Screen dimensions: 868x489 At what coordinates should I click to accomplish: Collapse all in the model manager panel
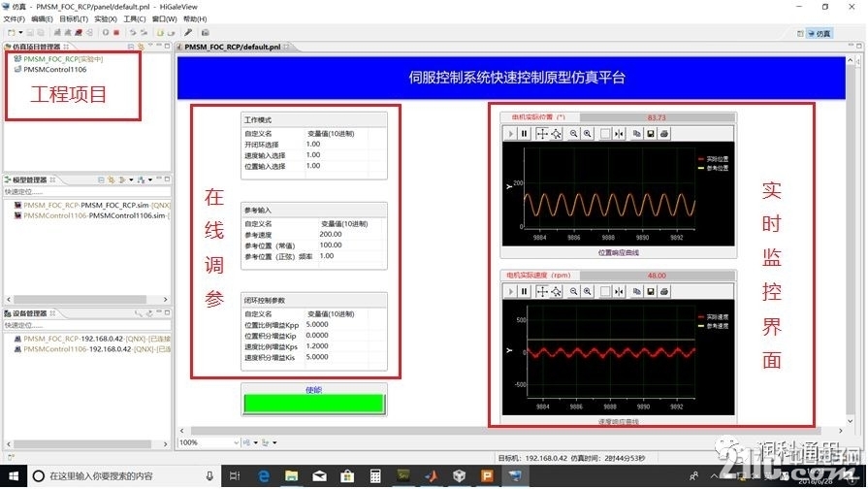[101, 179]
